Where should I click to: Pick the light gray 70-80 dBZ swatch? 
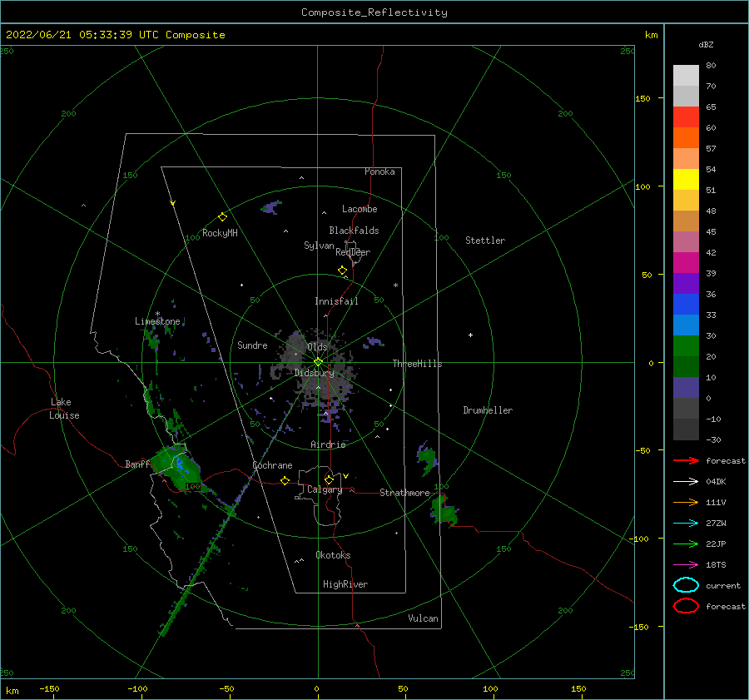pyautogui.click(x=686, y=76)
